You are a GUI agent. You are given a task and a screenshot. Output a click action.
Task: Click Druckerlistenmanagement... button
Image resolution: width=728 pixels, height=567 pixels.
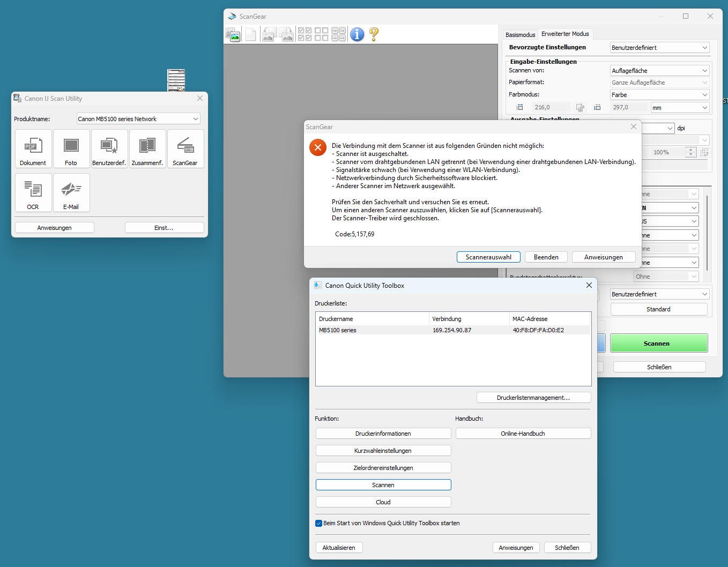coord(533,398)
